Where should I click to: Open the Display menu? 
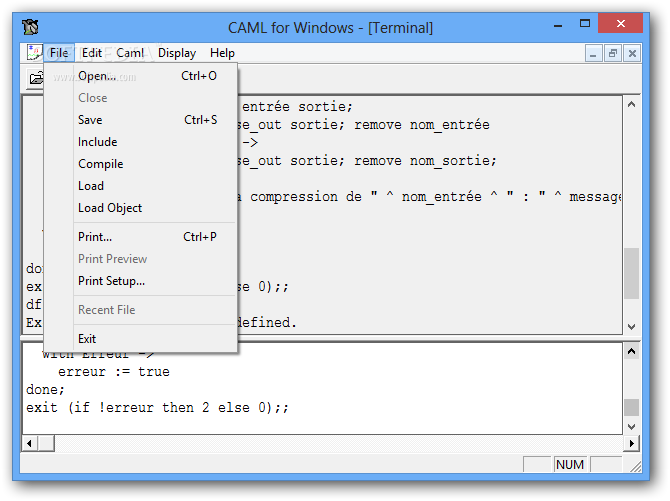[x=177, y=53]
